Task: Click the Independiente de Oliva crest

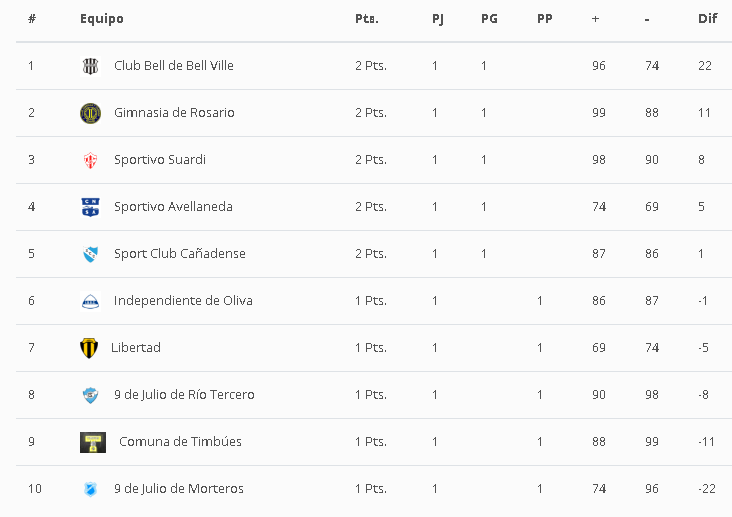Action: [x=90, y=301]
